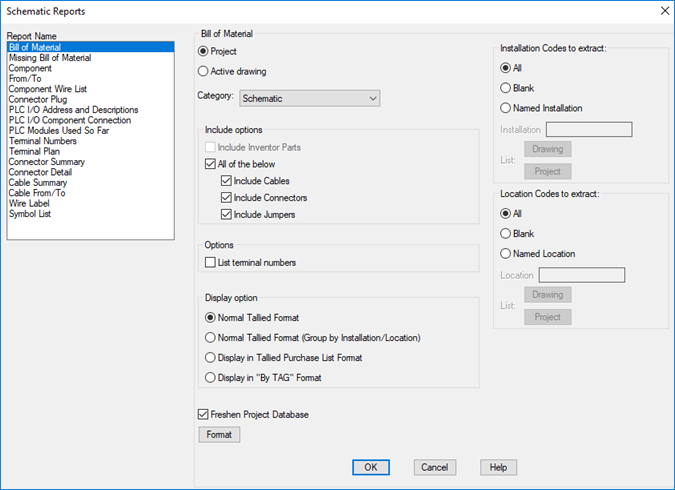
Task: Enable List terminal numbers option
Action: click(210, 263)
